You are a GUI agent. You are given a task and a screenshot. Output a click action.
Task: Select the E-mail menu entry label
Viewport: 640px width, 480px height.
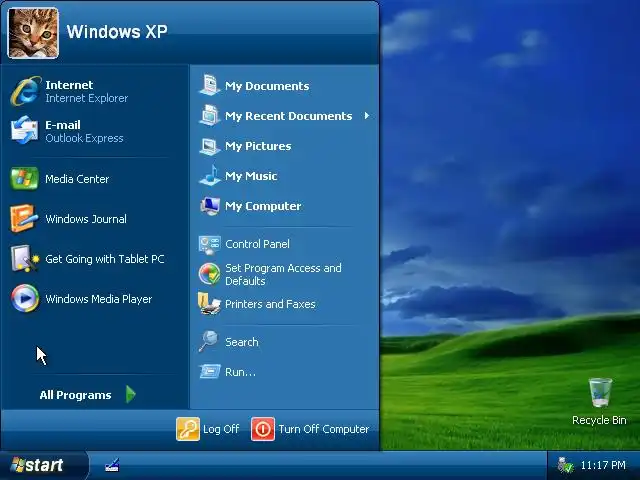(x=63, y=125)
